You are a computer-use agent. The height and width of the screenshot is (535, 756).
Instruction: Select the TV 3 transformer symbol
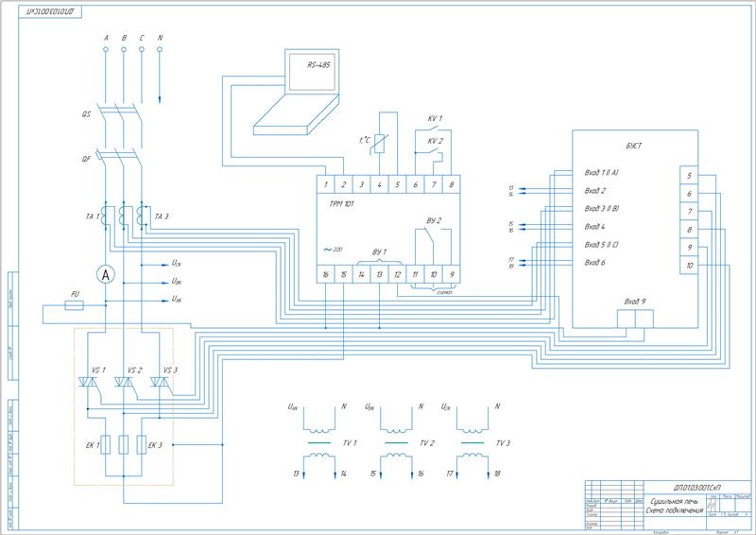pos(472,442)
